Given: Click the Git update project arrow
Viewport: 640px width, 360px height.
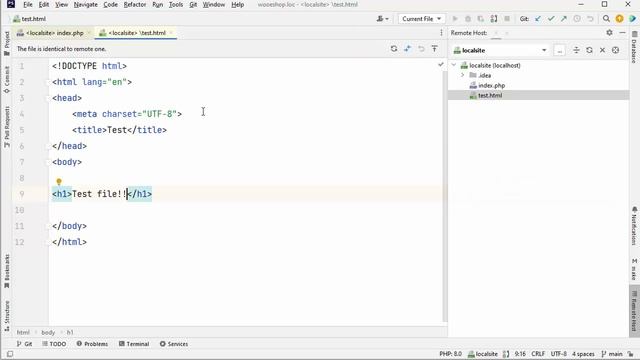Looking at the screenshot, I should click(538, 19).
